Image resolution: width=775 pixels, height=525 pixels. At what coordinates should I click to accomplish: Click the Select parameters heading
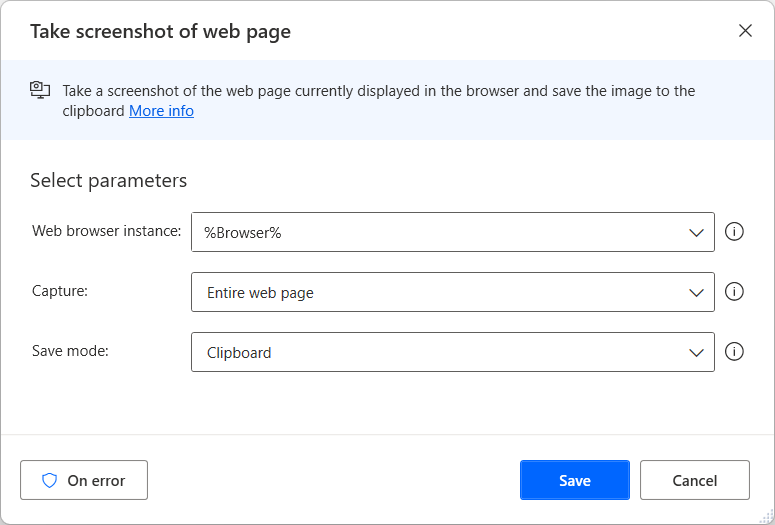point(109,180)
